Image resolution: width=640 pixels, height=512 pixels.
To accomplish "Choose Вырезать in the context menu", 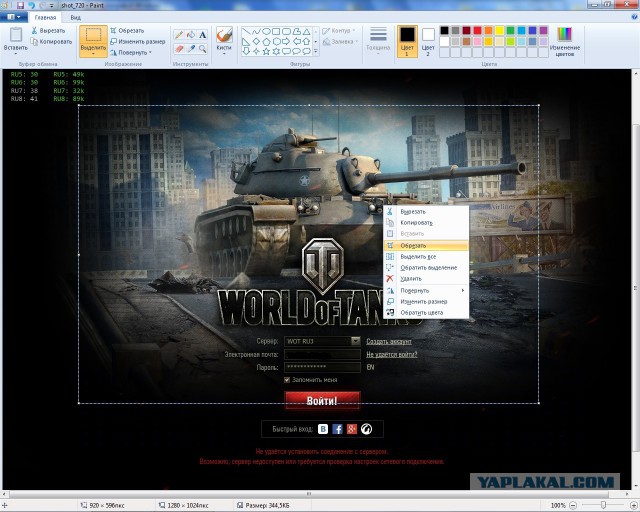I will pyautogui.click(x=426, y=211).
